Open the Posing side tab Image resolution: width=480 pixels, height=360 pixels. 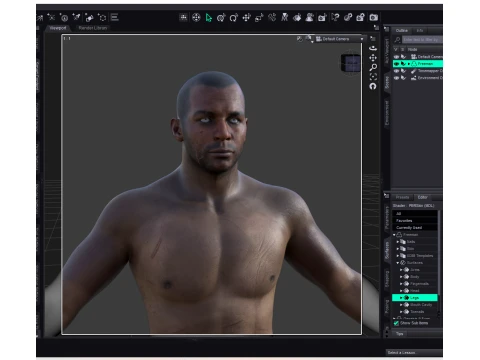pyautogui.click(x=387, y=307)
